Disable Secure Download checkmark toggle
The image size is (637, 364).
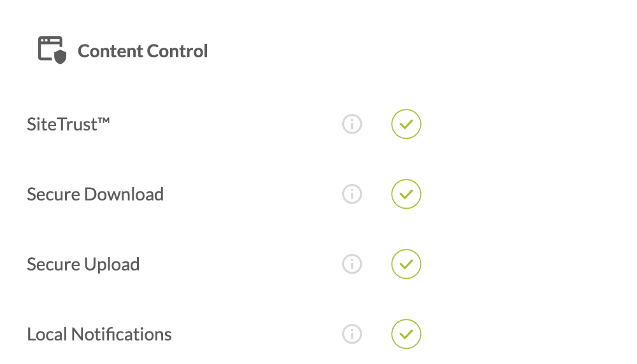pos(406,194)
